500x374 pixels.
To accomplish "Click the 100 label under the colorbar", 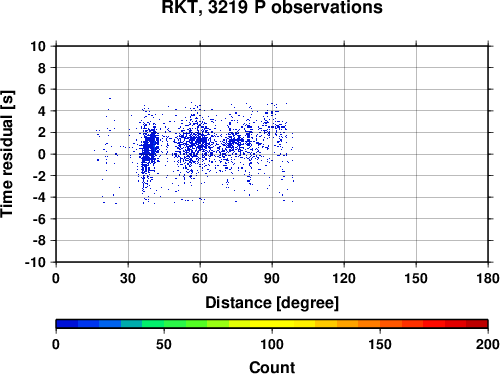I will [272, 344].
